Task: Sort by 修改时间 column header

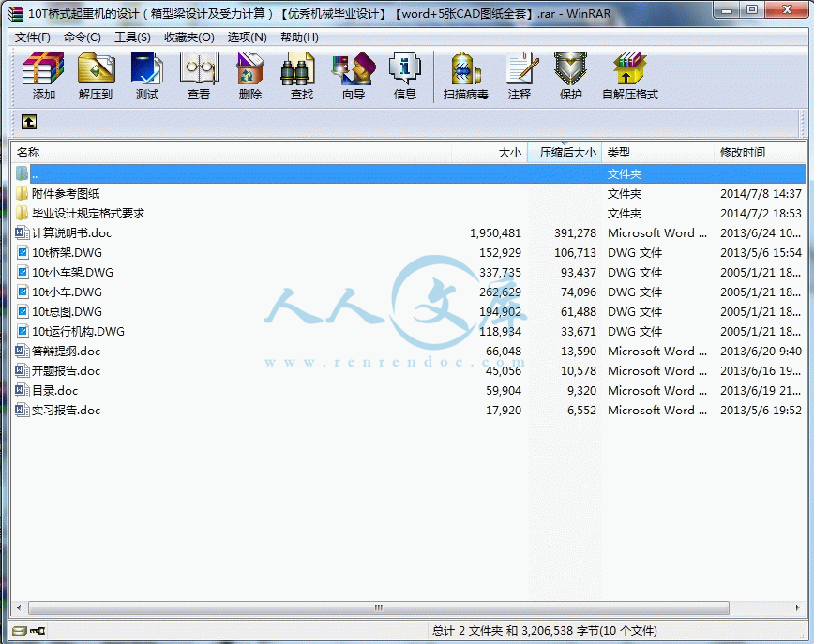Action: click(x=760, y=153)
